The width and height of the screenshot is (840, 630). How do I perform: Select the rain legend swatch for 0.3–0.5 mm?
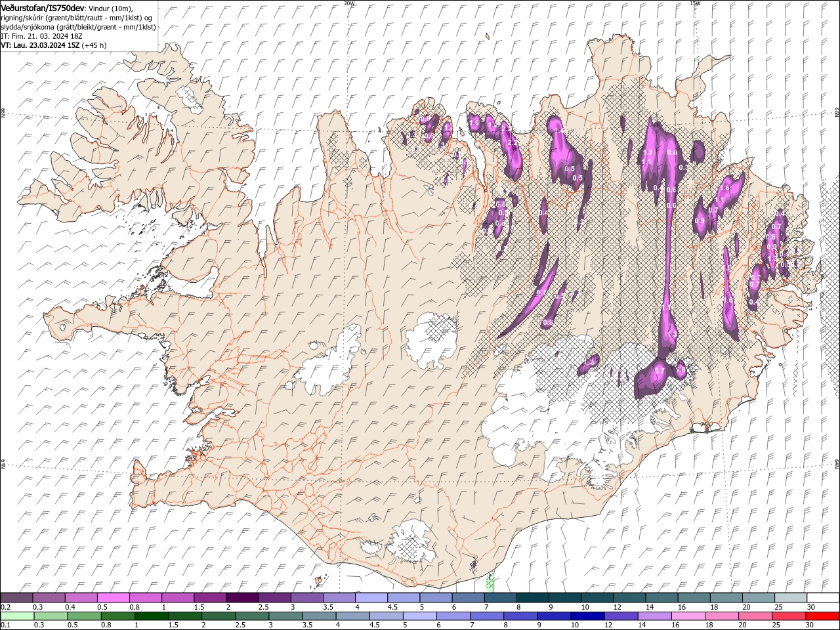coord(51,616)
